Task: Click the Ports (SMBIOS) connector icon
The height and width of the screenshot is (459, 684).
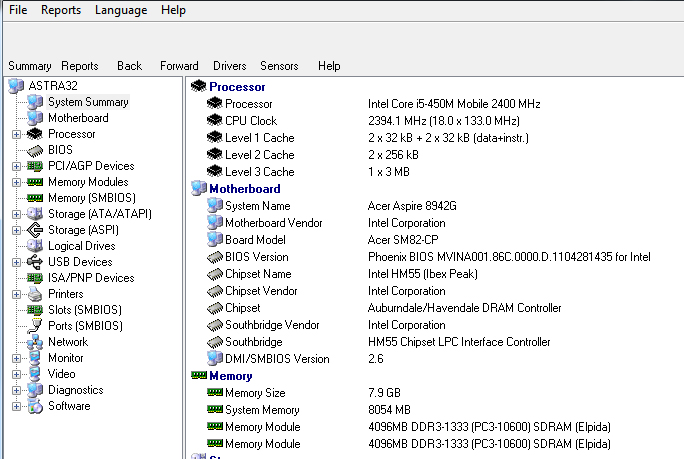Action: tap(35, 326)
